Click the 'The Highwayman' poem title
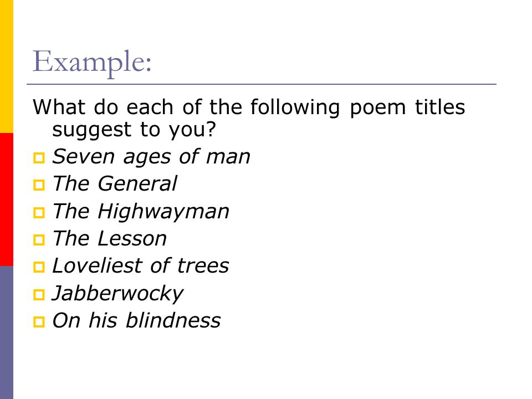This screenshot has width=532, height=399. (x=141, y=212)
